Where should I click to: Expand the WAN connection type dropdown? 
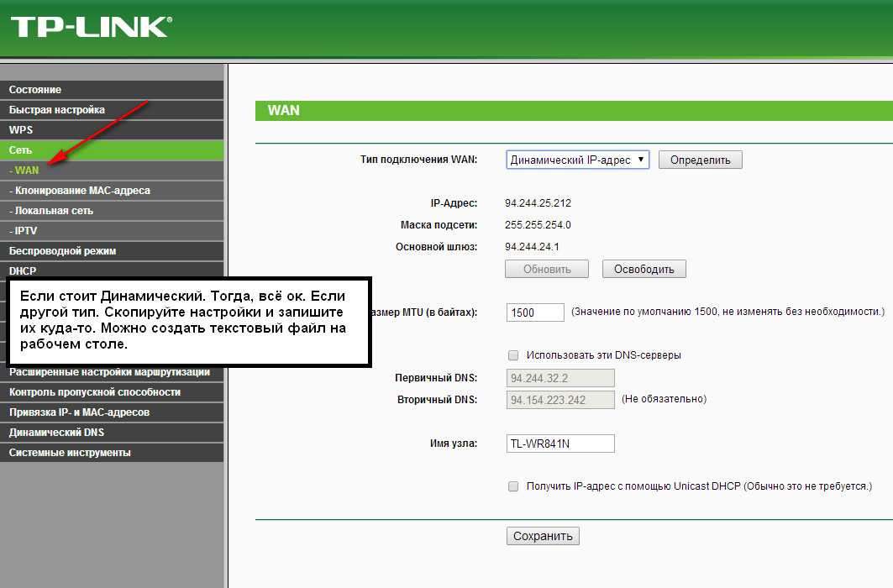tap(577, 160)
